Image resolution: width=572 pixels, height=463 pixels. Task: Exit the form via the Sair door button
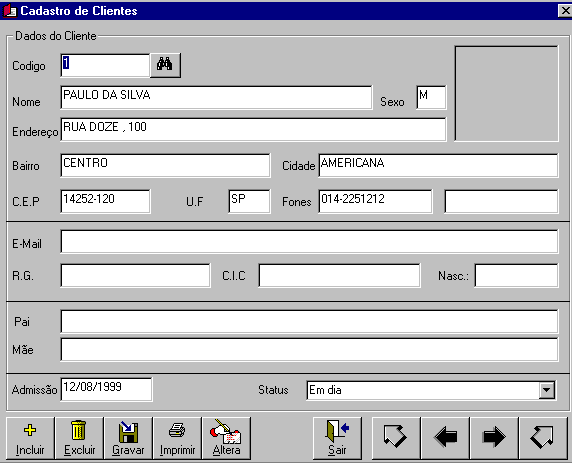point(337,438)
